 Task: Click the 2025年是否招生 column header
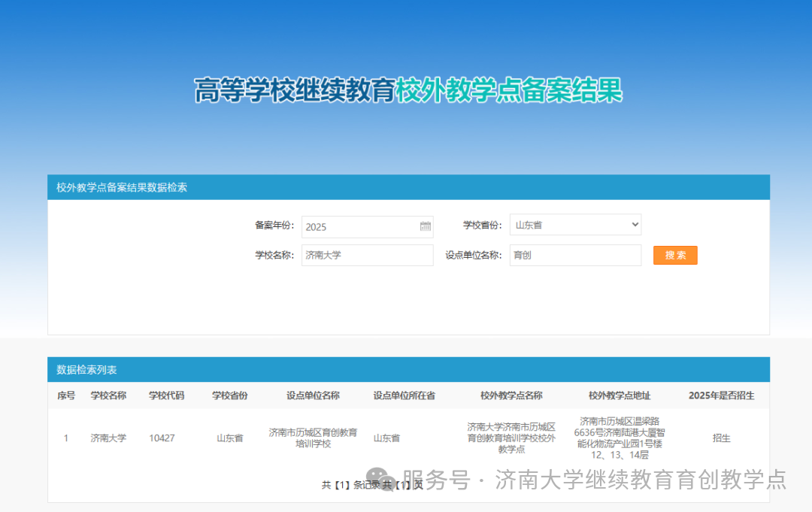[x=720, y=395]
